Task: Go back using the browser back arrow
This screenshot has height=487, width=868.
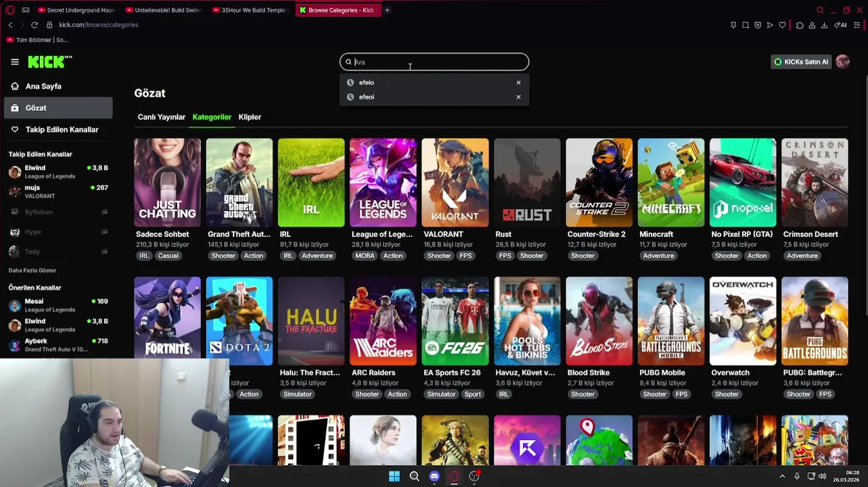Action: [x=10, y=25]
